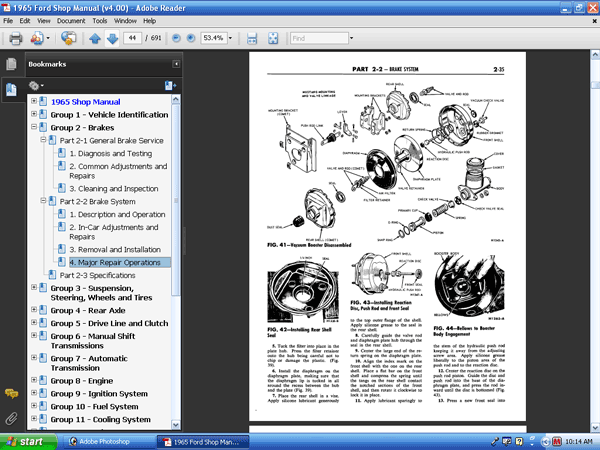Select 1. Description and Operation bookmark
Viewport: 600px width, 450px height.
click(x=117, y=214)
